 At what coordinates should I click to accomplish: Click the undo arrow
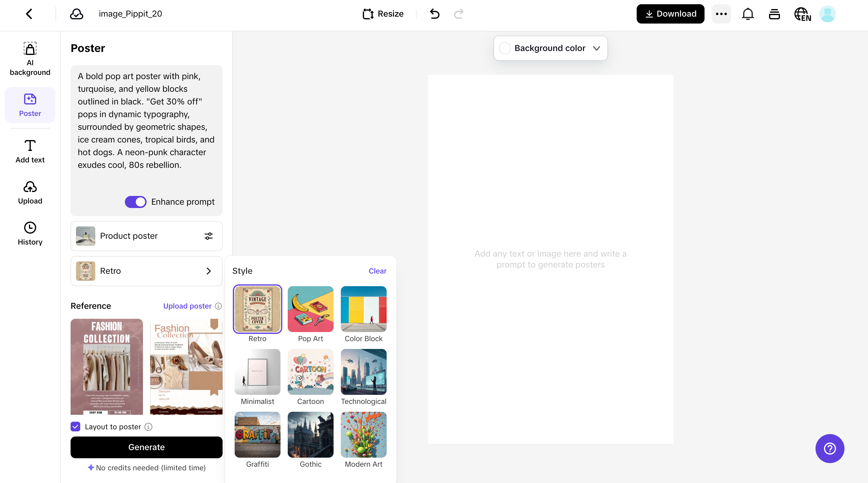click(434, 14)
